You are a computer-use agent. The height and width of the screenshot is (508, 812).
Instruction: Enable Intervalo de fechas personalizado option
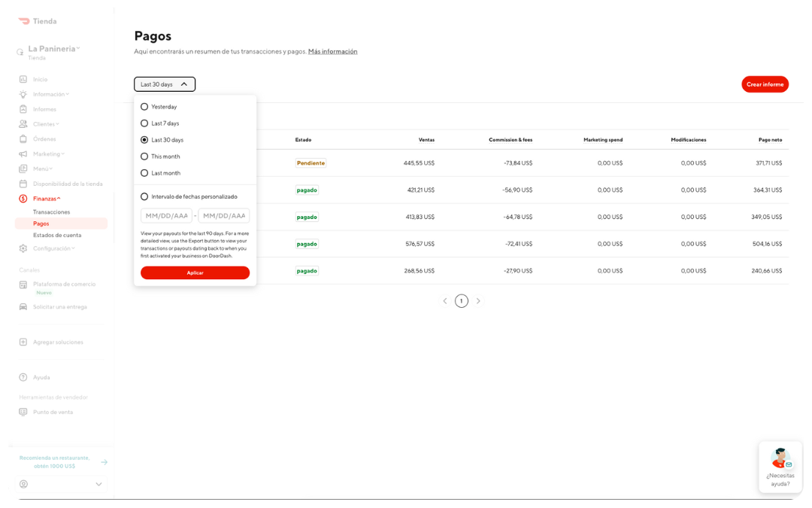click(144, 196)
